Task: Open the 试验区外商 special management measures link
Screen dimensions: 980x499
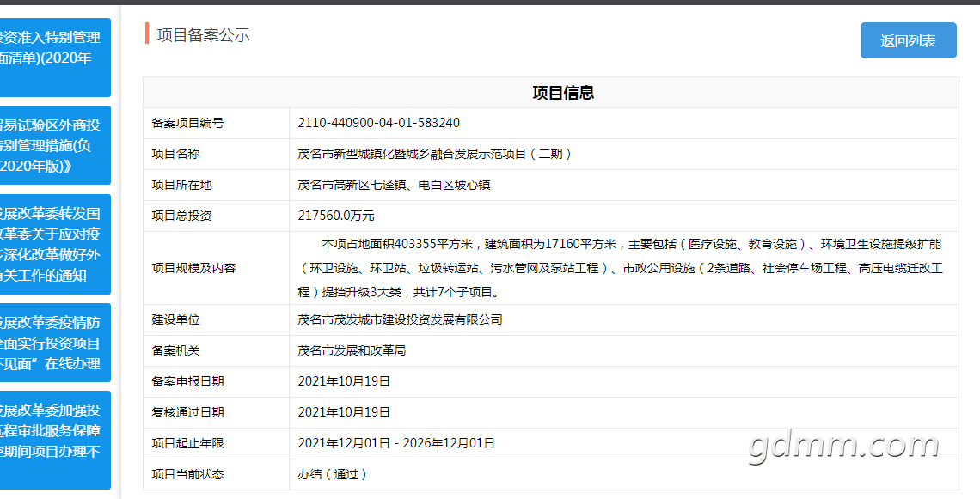Action: [54, 145]
